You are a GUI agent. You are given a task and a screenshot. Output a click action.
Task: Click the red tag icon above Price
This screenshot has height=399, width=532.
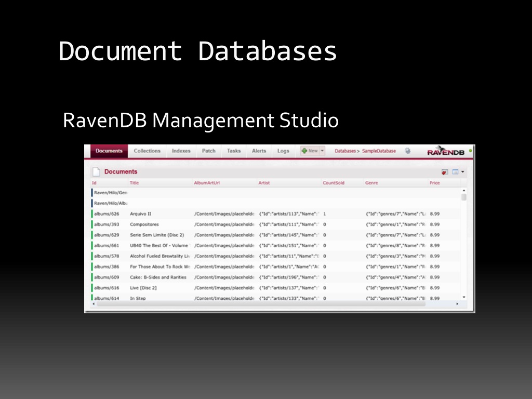[445, 172]
